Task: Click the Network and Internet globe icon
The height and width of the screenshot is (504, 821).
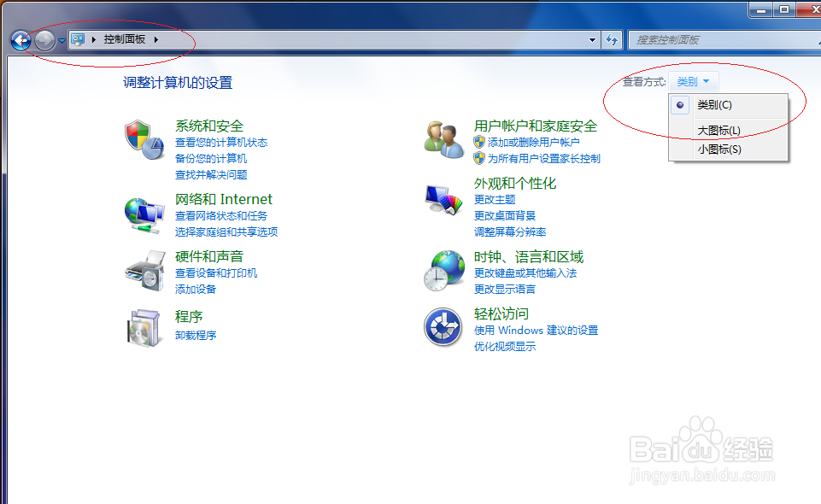Action: 144,215
